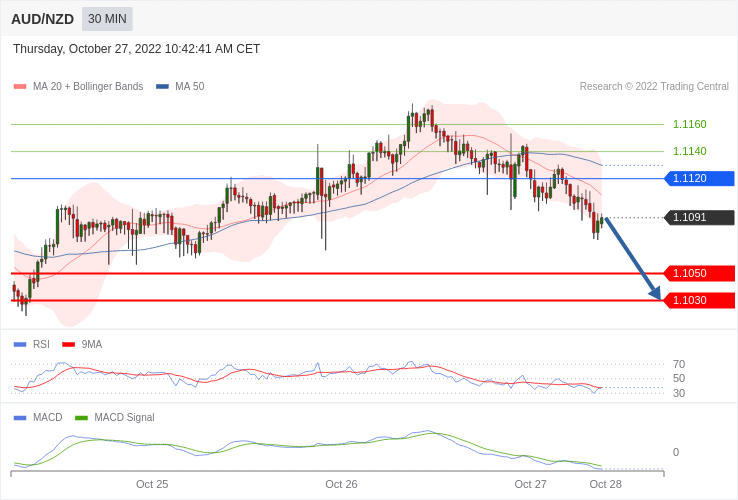This screenshot has width=738, height=500.
Task: Click the Oct 25 date axis label
Action: (x=152, y=484)
